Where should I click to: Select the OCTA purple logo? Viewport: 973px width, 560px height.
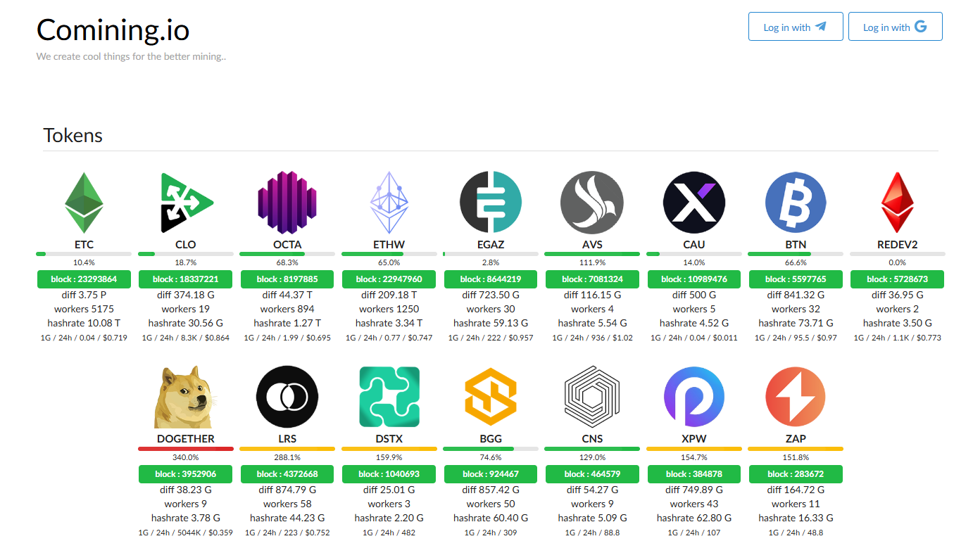(x=287, y=203)
